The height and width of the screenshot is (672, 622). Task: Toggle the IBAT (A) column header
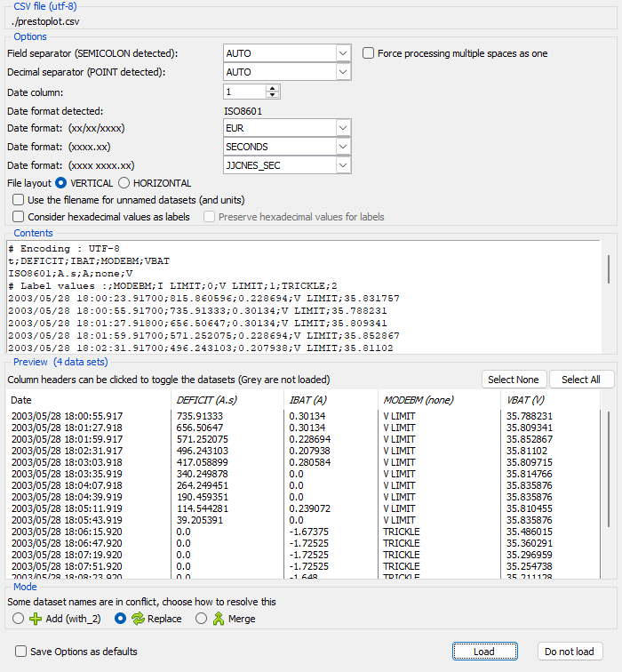pyautogui.click(x=331, y=400)
